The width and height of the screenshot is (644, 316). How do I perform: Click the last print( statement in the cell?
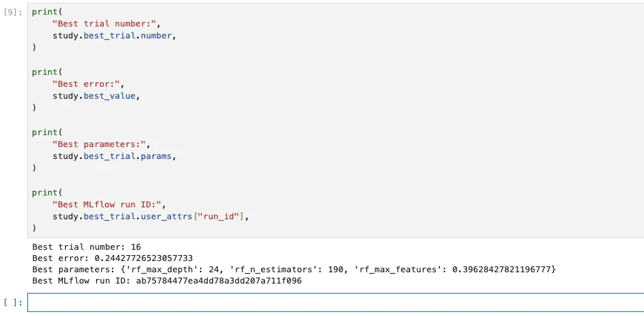[x=47, y=193]
